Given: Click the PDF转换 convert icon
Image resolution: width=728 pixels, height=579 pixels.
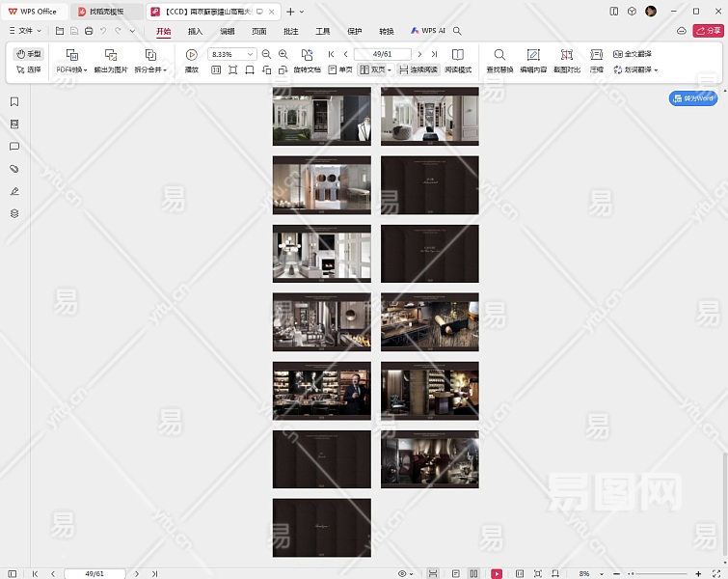Looking at the screenshot, I should [71, 55].
